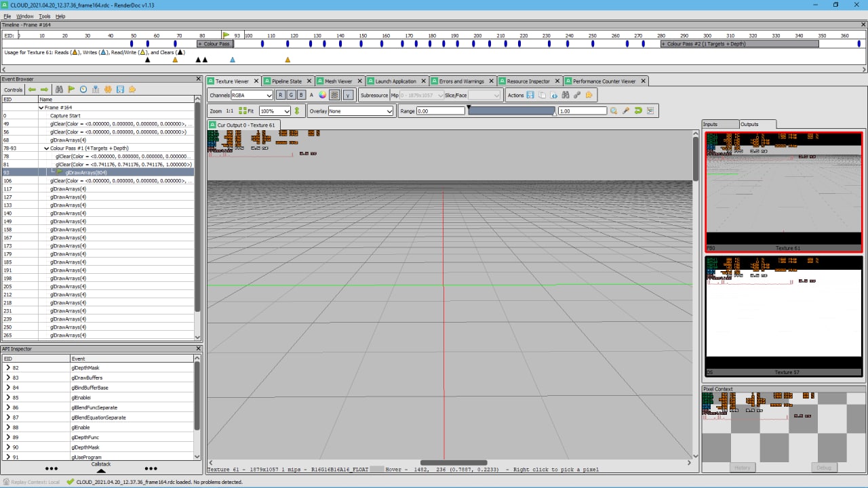Expand API Inspector row 86 glBlendFuncSeparate
The width and height of the screenshot is (868, 488).
click(7, 407)
